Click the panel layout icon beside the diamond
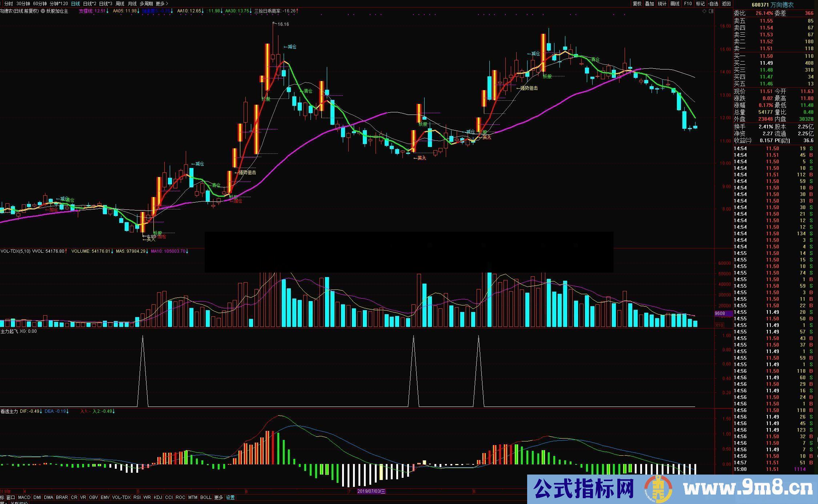The width and height of the screenshot is (818, 504). click(711, 11)
